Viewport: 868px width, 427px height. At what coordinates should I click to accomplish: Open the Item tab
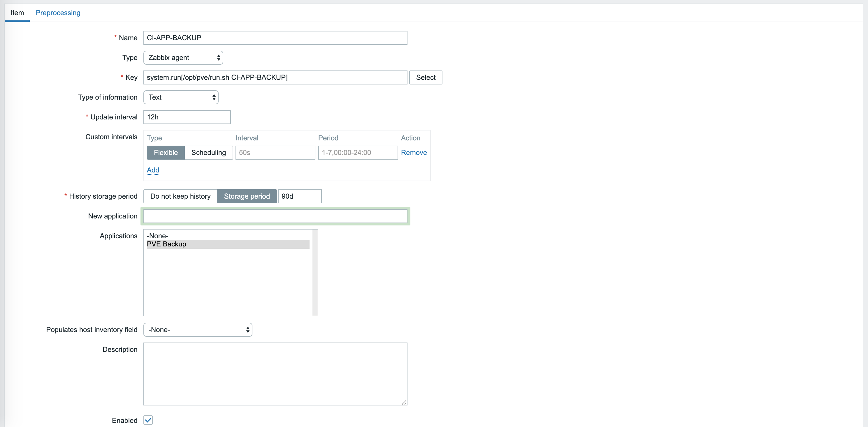tap(17, 13)
